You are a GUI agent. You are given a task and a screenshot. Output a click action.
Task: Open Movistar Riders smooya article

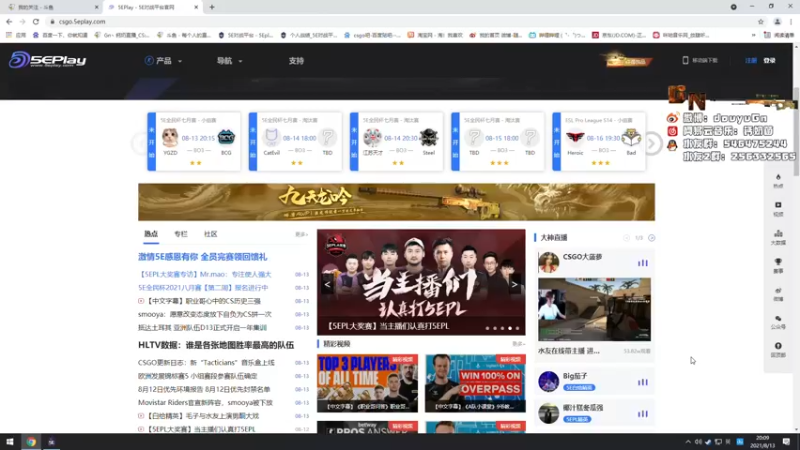click(x=205, y=403)
